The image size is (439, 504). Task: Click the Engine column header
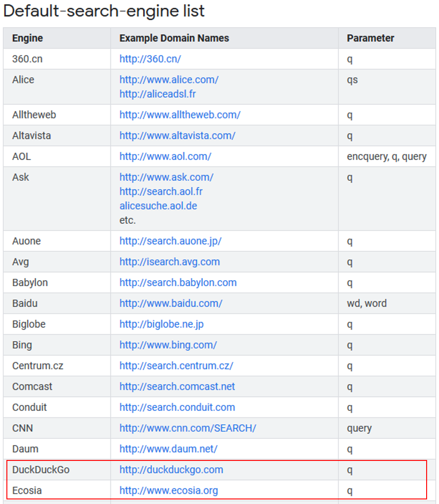click(27, 38)
